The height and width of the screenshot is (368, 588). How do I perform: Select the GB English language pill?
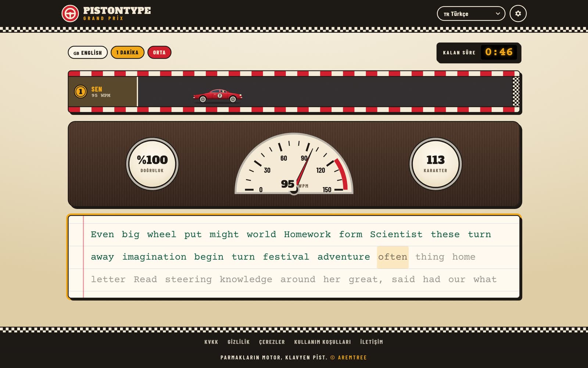pyautogui.click(x=87, y=53)
